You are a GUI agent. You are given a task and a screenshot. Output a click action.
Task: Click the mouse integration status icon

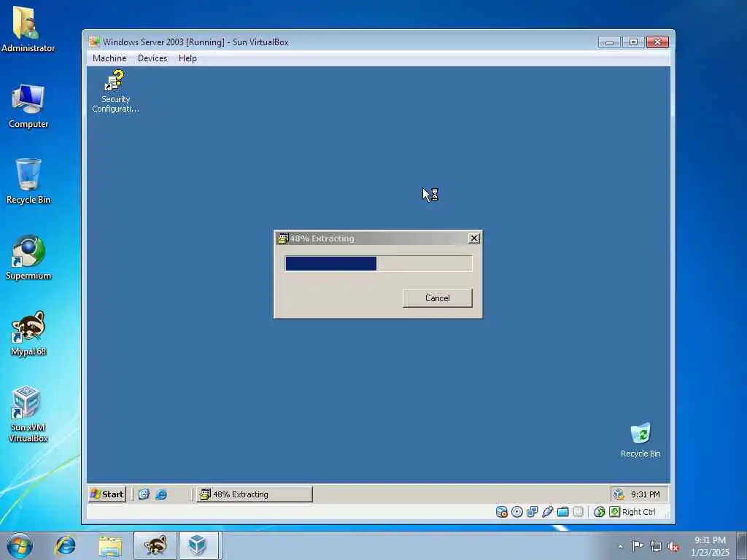tap(600, 512)
